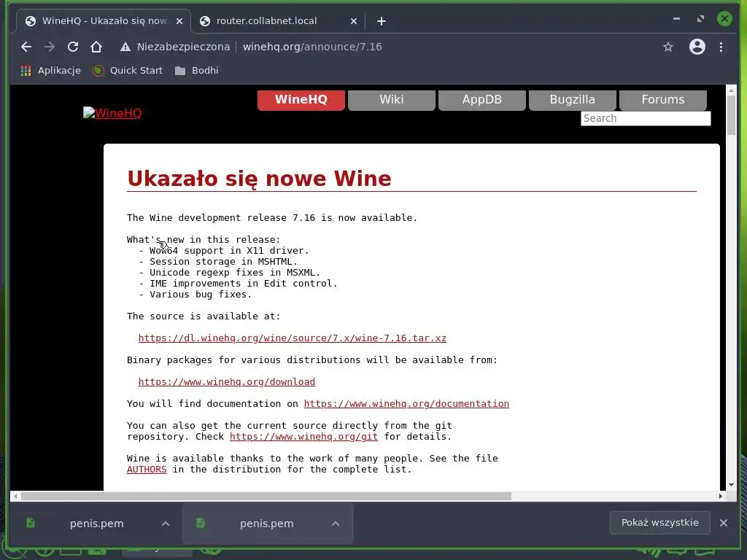Close the WineHQ tab
This screenshot has width=747, height=560.
(x=179, y=21)
